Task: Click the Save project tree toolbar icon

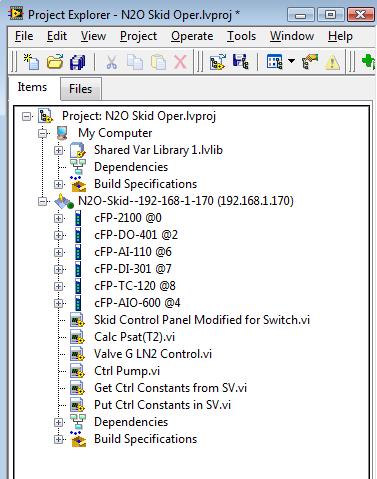Action: [x=241, y=61]
